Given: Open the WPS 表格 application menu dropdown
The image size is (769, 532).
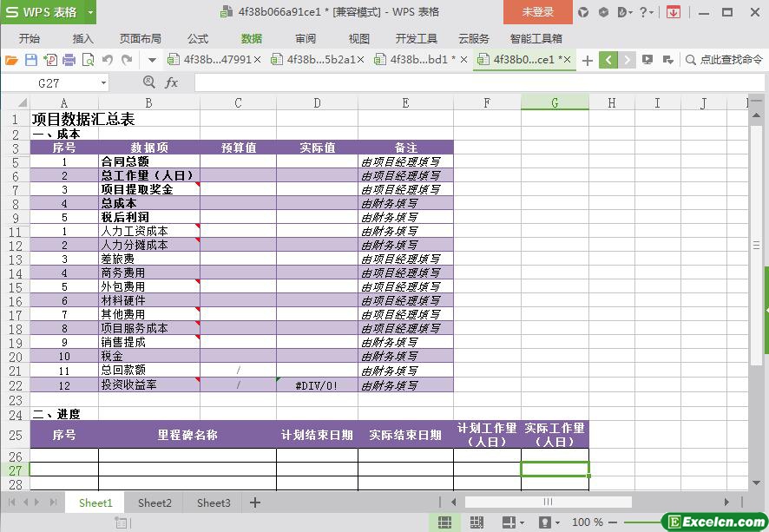Looking at the screenshot, I should point(87,12).
